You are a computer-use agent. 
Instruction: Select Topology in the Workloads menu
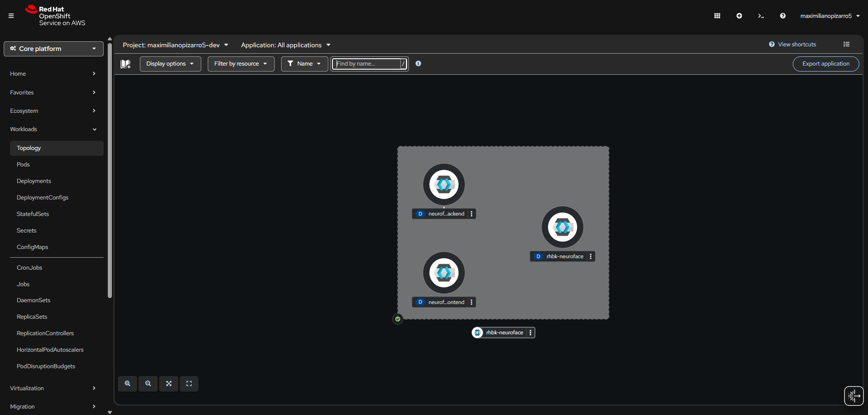tap(28, 148)
